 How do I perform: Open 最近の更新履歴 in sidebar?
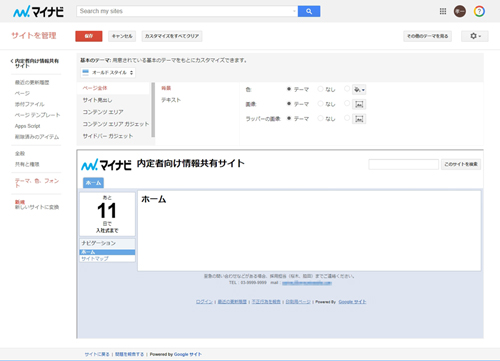pyautogui.click(x=32, y=82)
